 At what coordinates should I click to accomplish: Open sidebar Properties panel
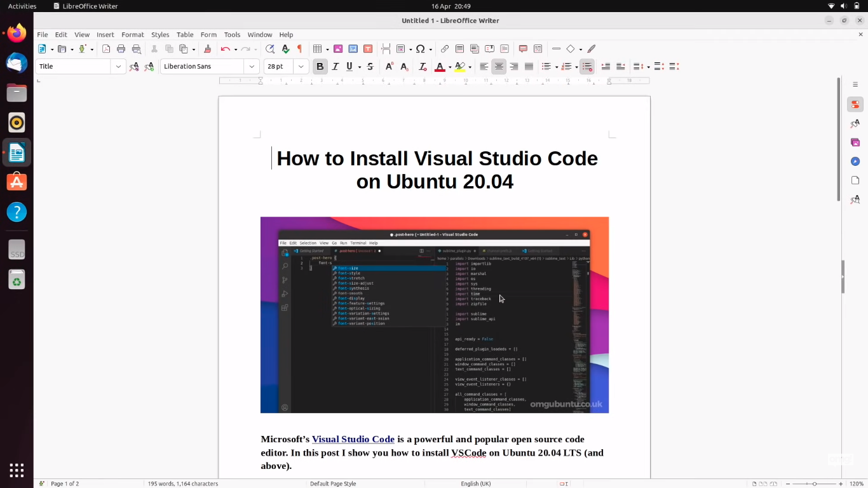(855, 104)
